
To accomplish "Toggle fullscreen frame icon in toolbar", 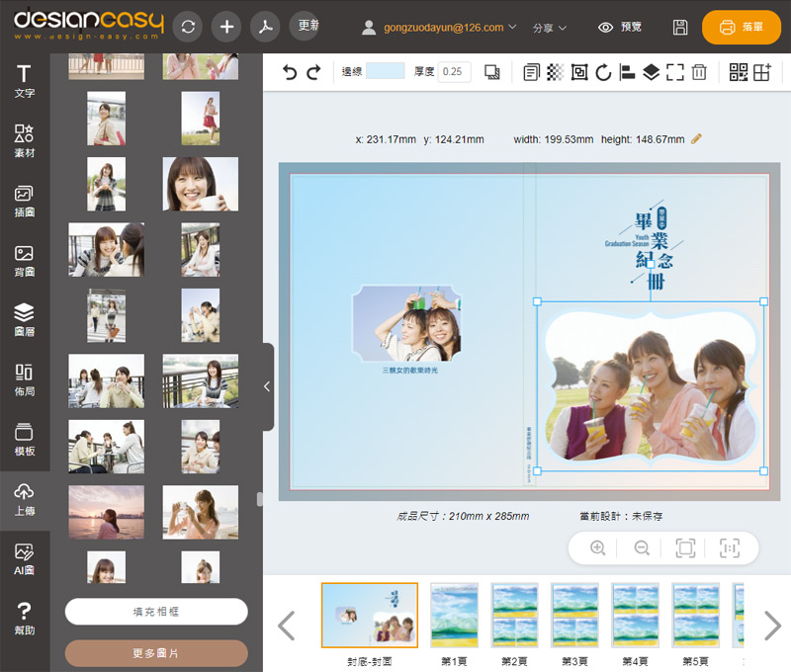I will pos(674,72).
